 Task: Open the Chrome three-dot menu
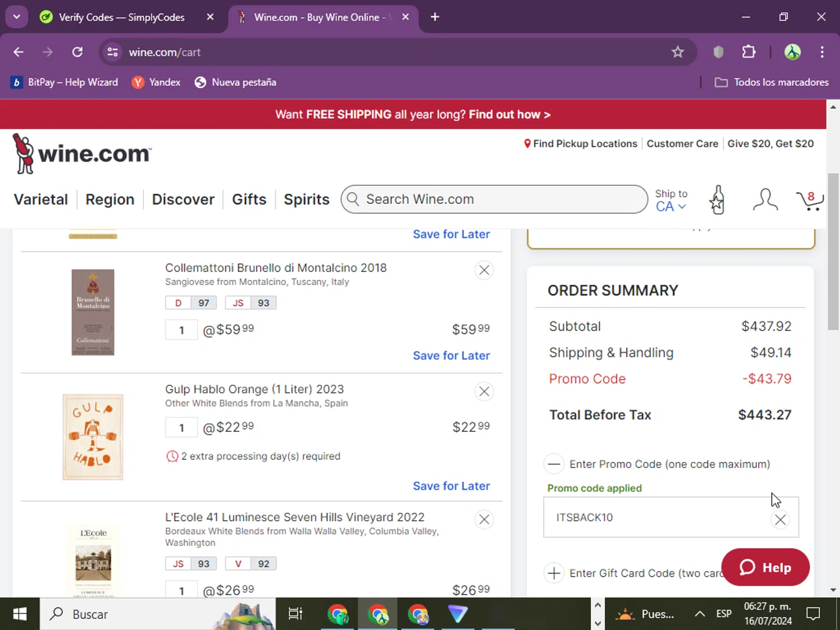point(822,52)
